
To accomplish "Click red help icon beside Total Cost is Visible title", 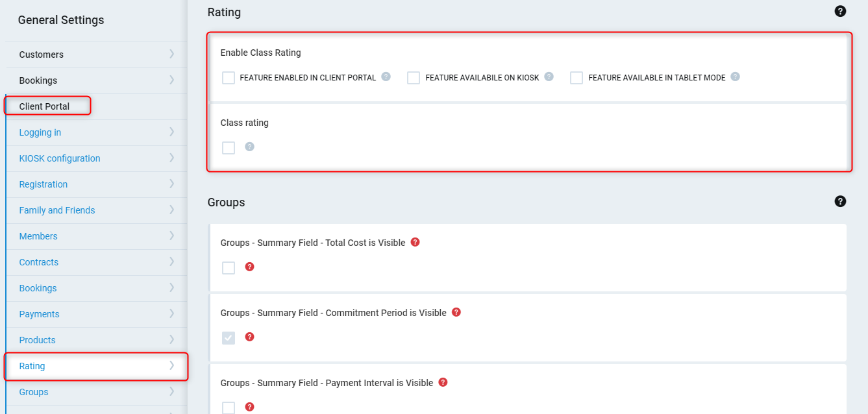I will point(415,242).
